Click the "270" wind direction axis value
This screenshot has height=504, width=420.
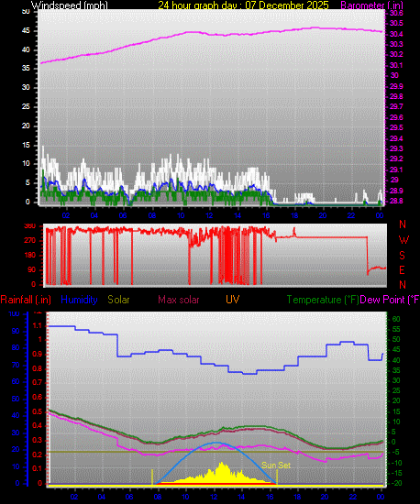click(30, 240)
